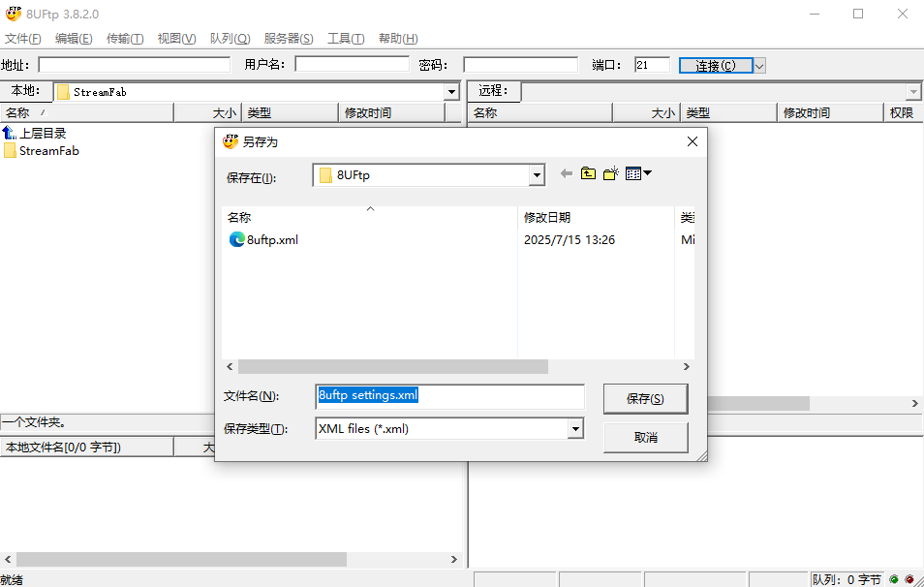Open the 工具(T) menu

click(x=346, y=39)
